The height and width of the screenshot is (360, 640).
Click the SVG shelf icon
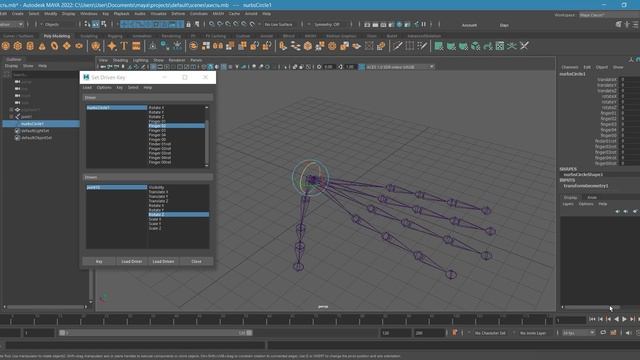[136, 46]
